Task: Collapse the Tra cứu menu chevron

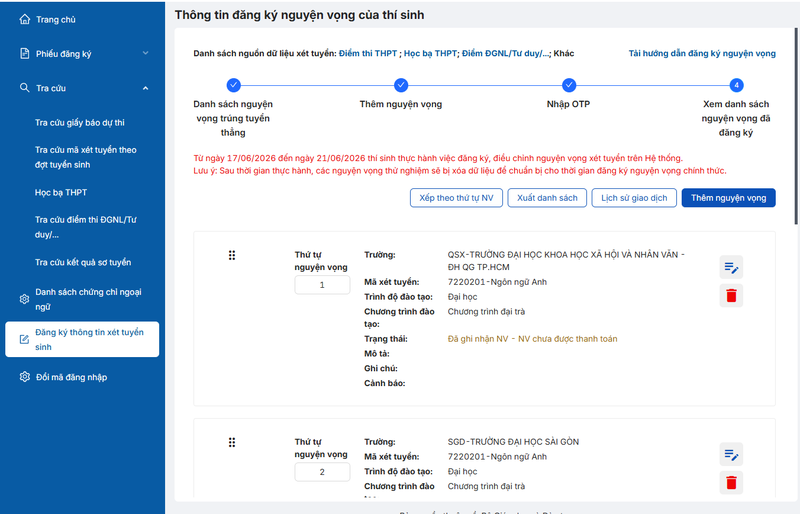Action: tap(145, 88)
